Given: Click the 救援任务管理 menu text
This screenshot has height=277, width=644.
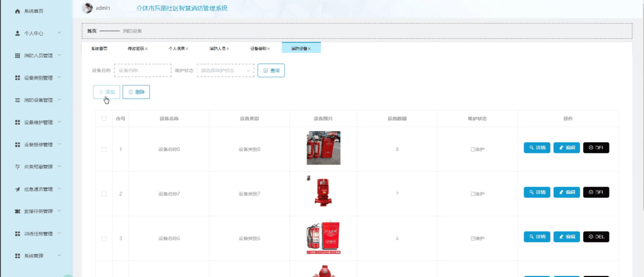Looking at the screenshot, I should [x=38, y=211].
